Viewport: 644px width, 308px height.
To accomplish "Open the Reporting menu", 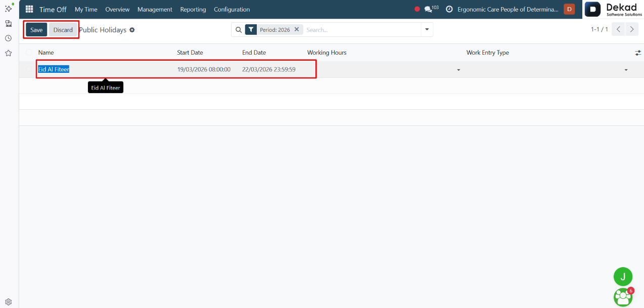I will tap(193, 9).
